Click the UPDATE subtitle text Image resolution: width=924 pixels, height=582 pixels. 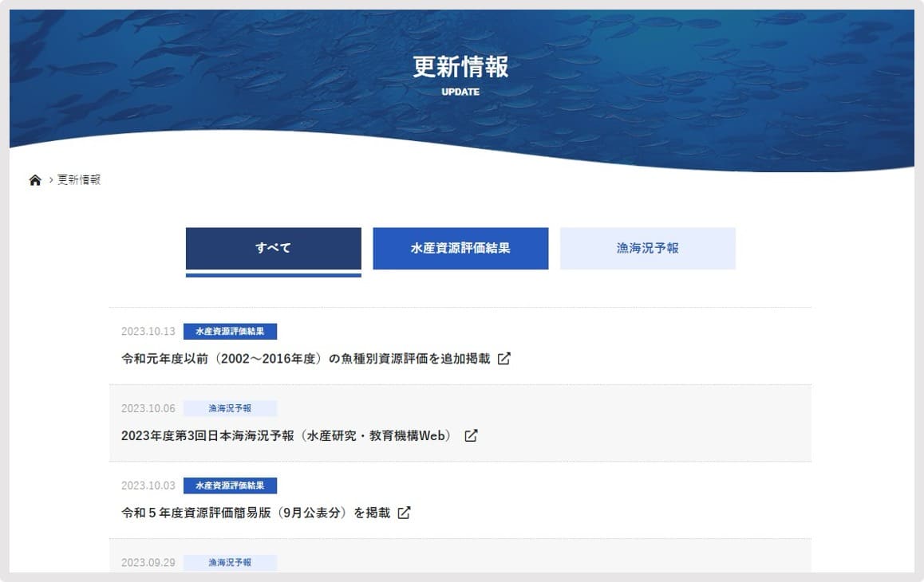tap(460, 92)
